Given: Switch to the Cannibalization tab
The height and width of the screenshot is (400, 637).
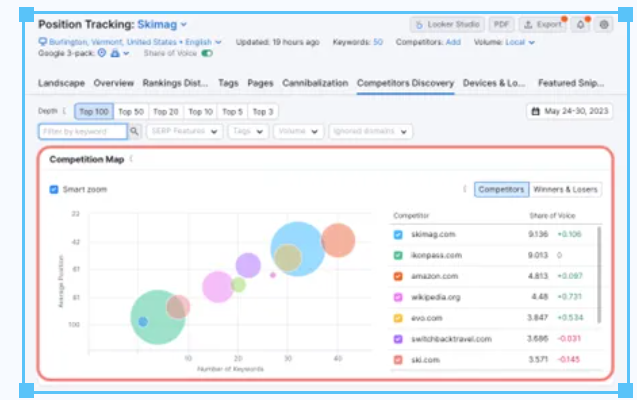Looking at the screenshot, I should coord(315,83).
